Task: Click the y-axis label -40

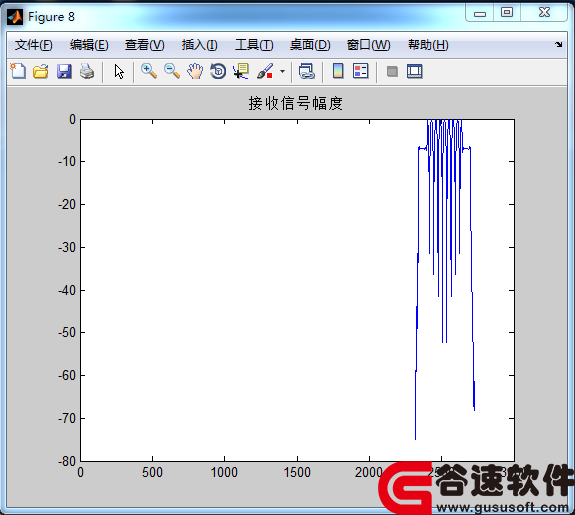Action: point(66,290)
